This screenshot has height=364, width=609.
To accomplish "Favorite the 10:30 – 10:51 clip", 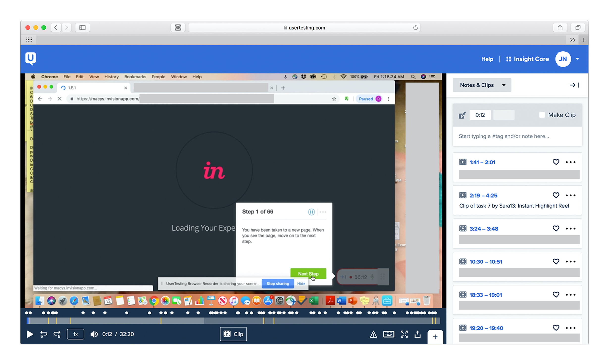I will pos(556,262).
